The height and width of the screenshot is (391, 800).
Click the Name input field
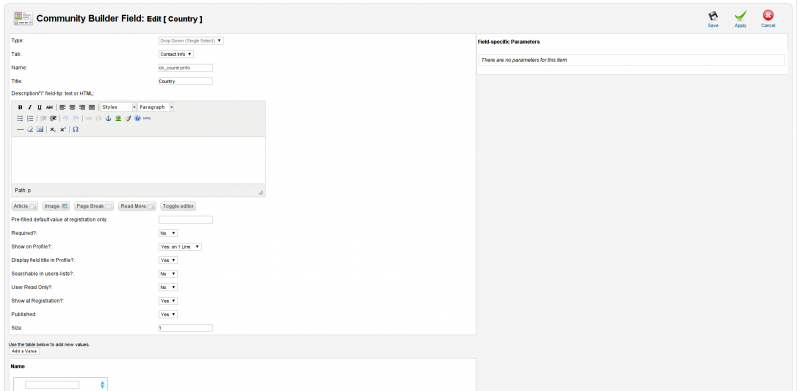[x=185, y=68]
